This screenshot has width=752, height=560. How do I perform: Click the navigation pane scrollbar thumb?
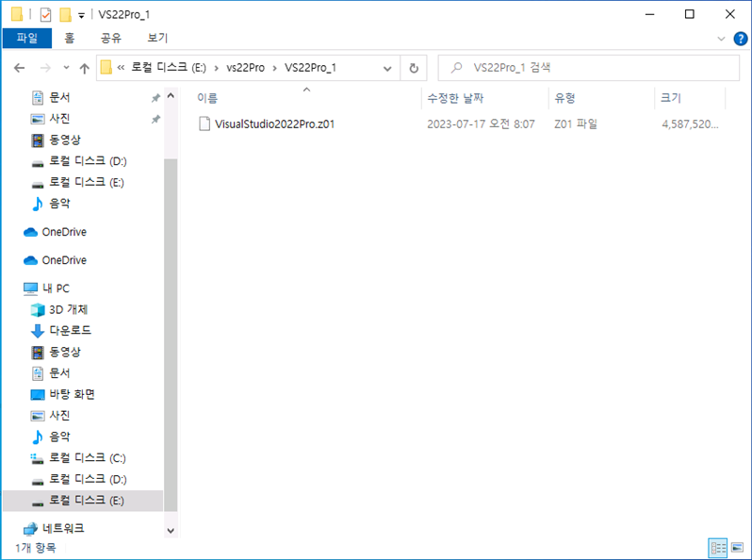point(171,335)
